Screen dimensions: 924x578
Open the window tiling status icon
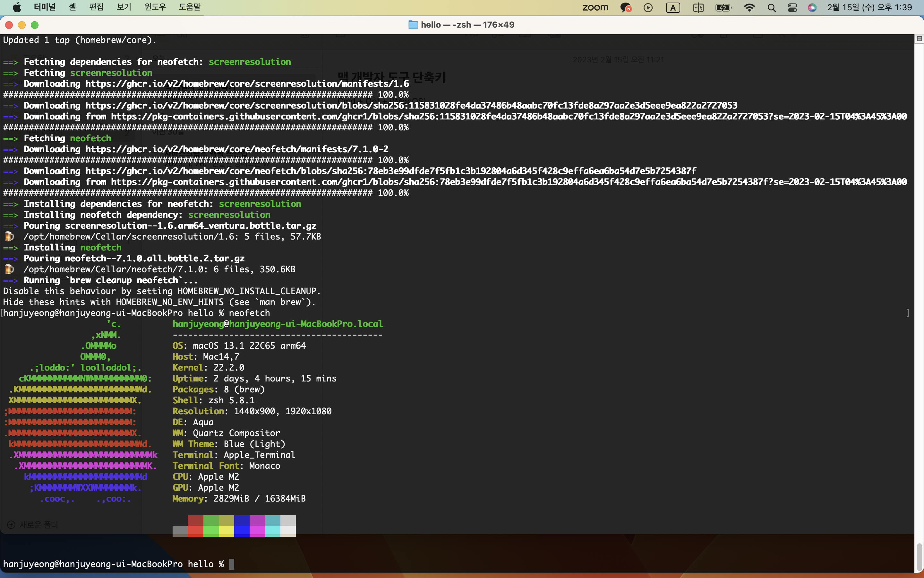698,7
